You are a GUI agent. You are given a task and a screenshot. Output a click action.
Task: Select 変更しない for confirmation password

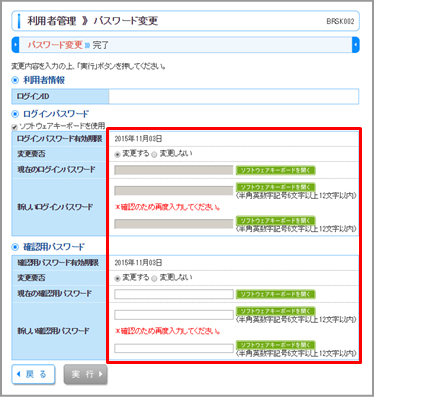[154, 278]
